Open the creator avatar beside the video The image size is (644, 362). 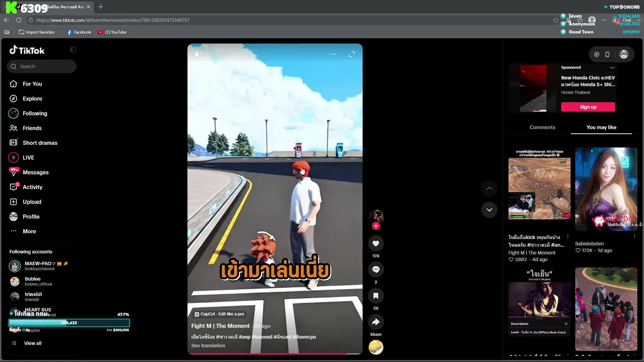coord(376,216)
